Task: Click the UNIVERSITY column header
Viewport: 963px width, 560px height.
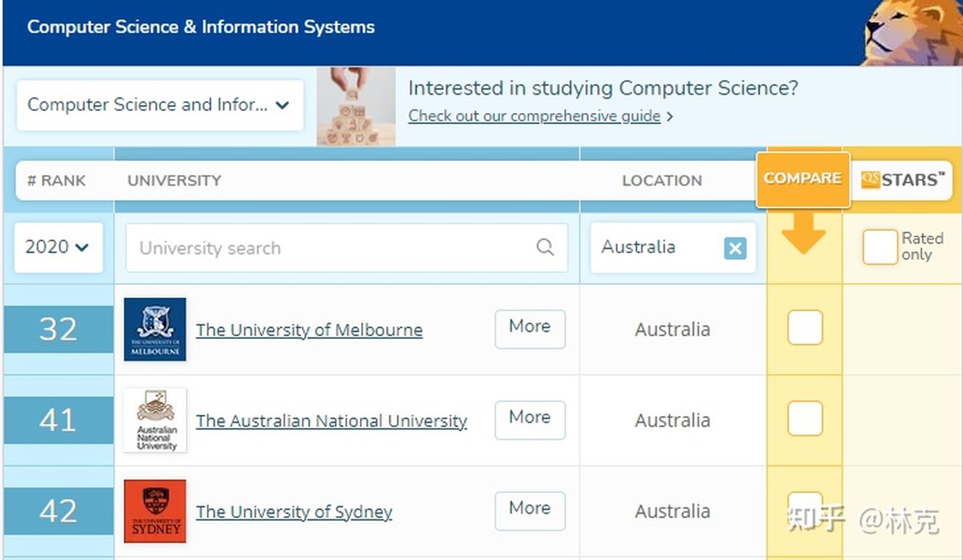Action: [x=174, y=180]
